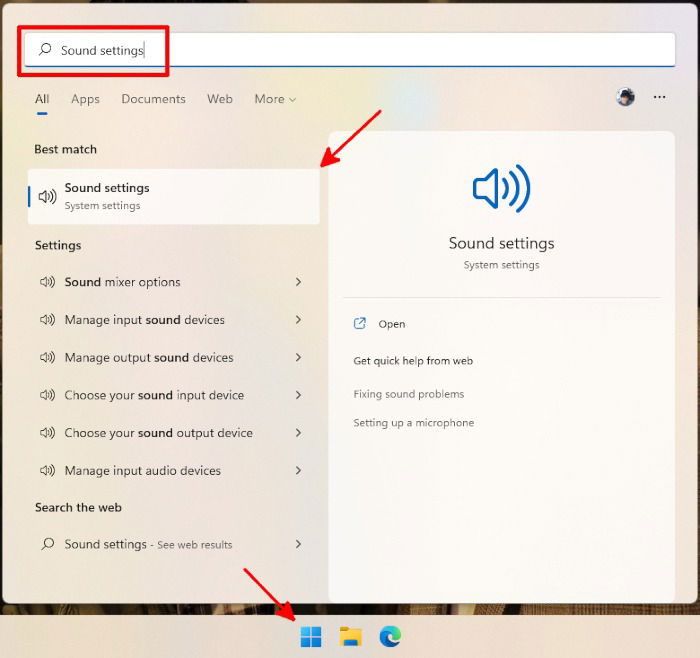This screenshot has height=658, width=700.
Task: Click the large blue speaker icon in preview pane
Action: 501,188
